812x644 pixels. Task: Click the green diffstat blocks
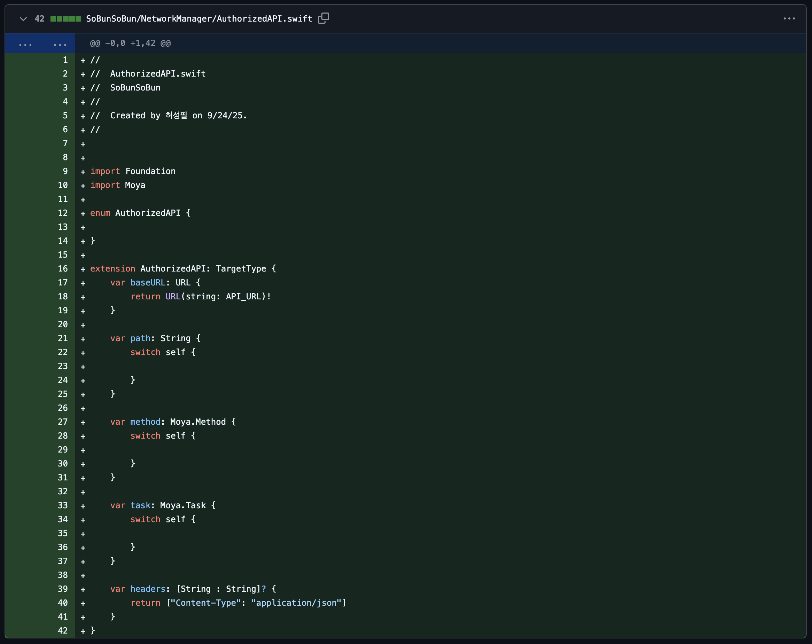[65, 18]
